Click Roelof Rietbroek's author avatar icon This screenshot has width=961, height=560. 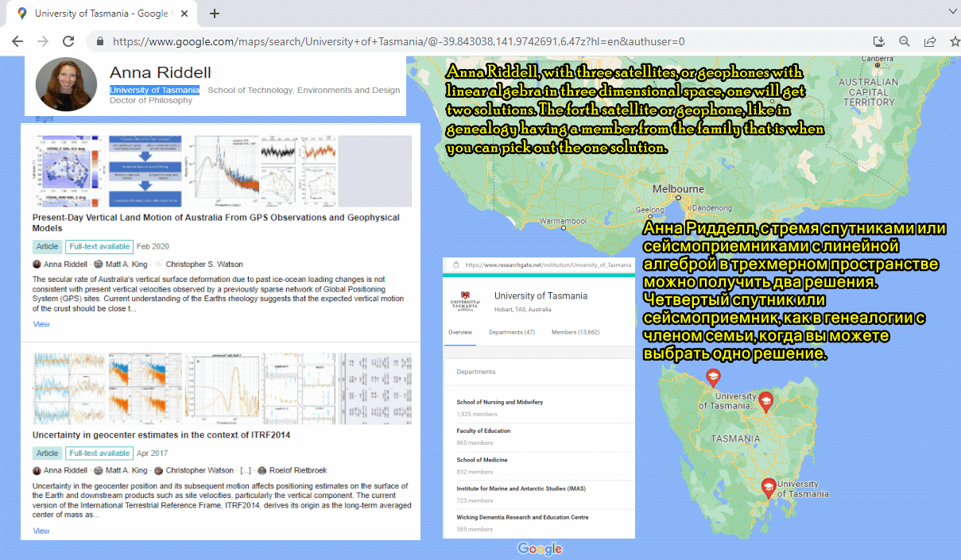(262, 471)
